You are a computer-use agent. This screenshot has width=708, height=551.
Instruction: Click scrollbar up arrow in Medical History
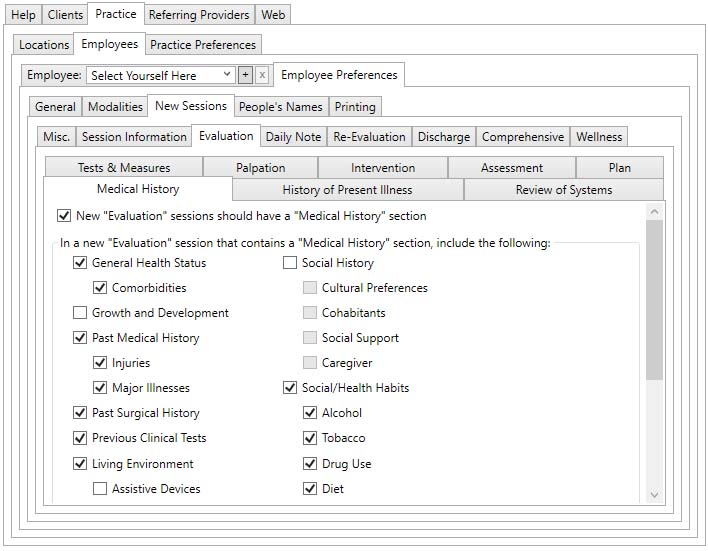coord(654,211)
